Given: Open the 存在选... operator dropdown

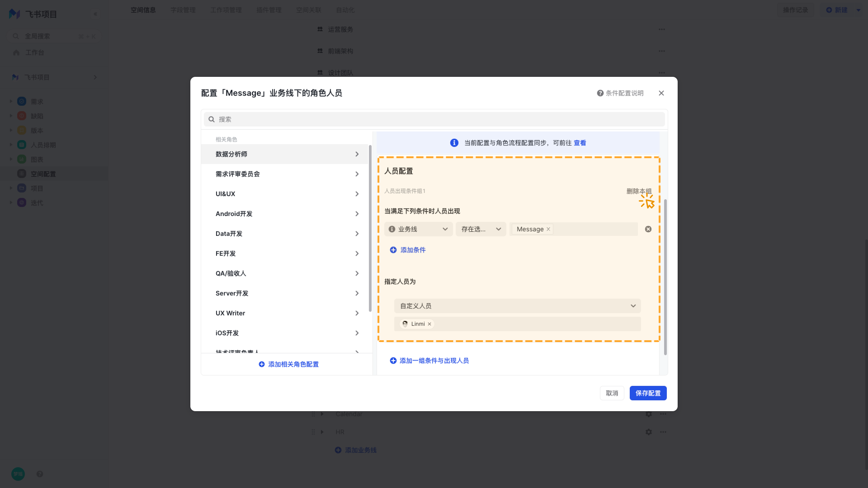Looking at the screenshot, I should click(481, 229).
